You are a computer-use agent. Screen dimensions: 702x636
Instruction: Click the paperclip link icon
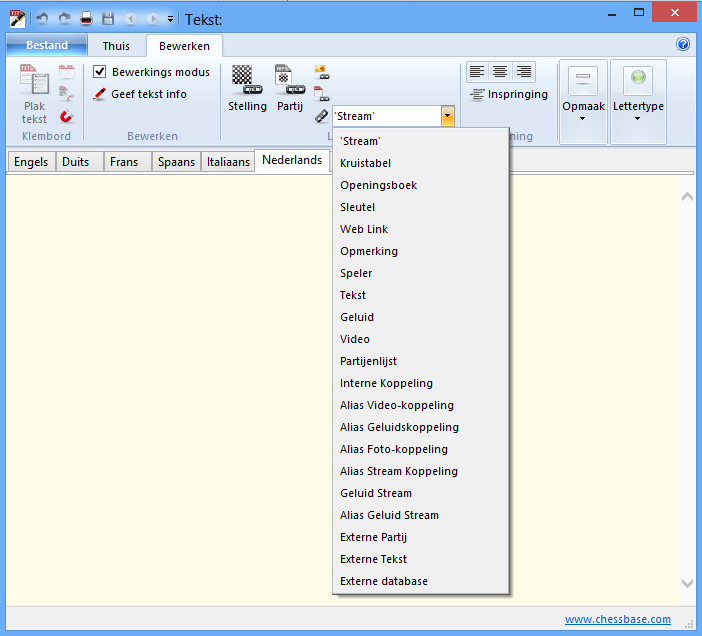tap(321, 116)
